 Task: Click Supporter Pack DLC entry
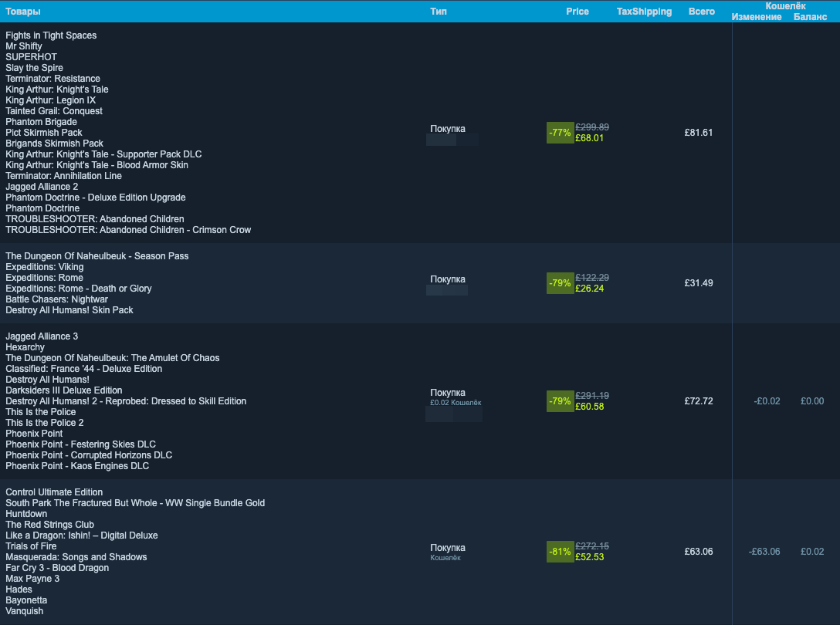point(103,154)
